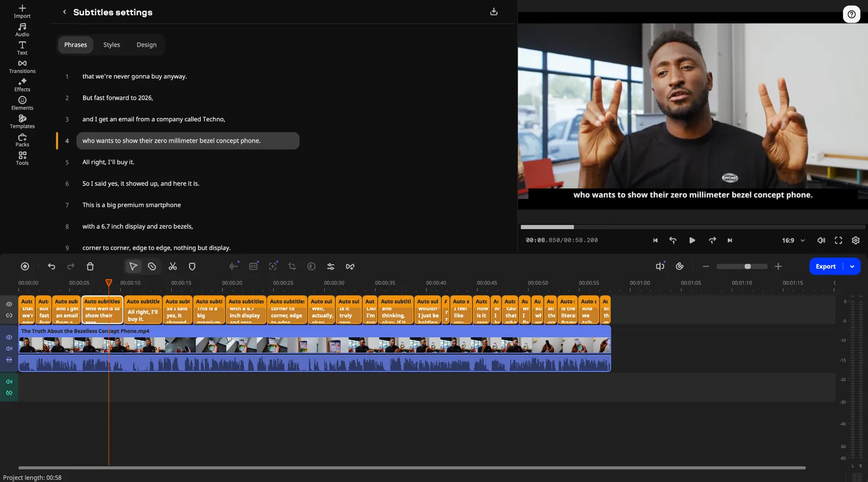868x482 pixels.
Task: Switch to the Design tab
Action: tap(146, 45)
